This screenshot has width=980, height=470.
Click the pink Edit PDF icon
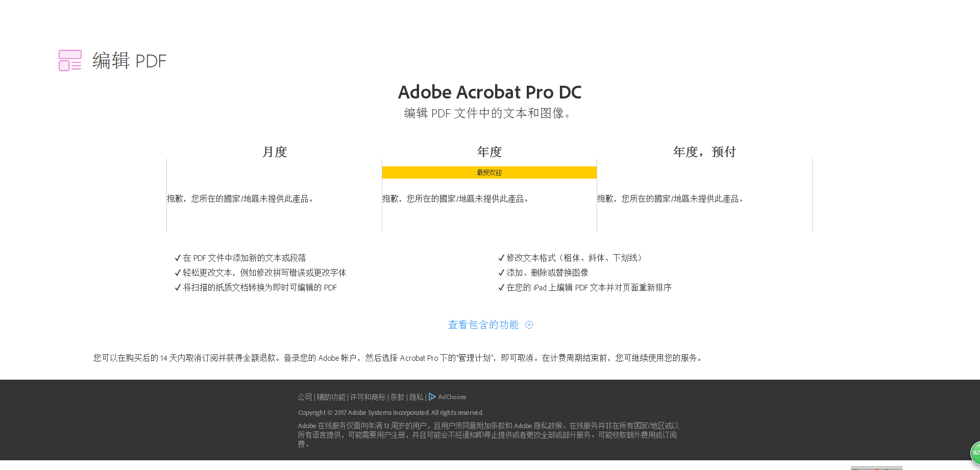coord(70,61)
